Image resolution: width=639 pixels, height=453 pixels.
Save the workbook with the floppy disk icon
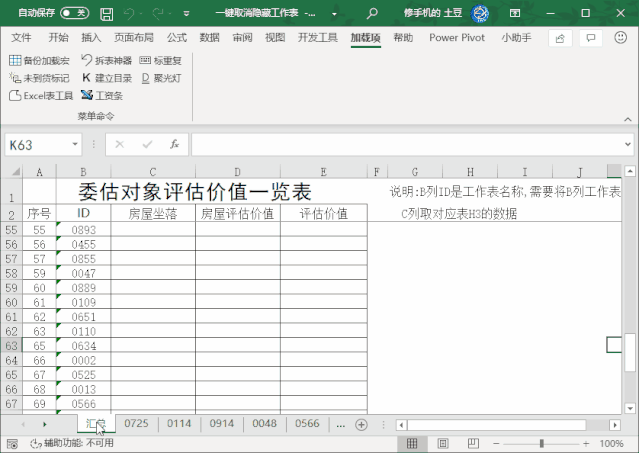107,14
